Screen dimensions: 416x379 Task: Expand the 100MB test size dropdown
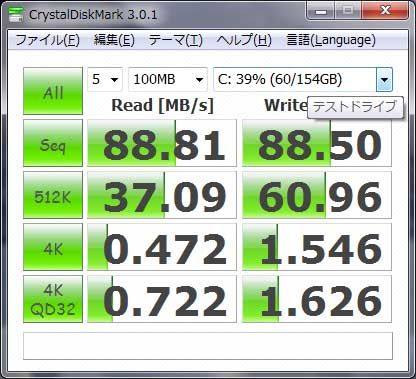click(x=168, y=79)
